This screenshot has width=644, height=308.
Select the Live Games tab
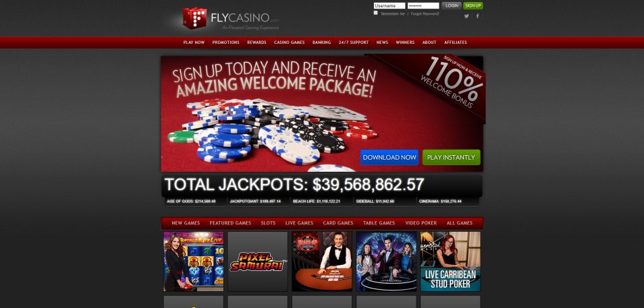tap(300, 223)
